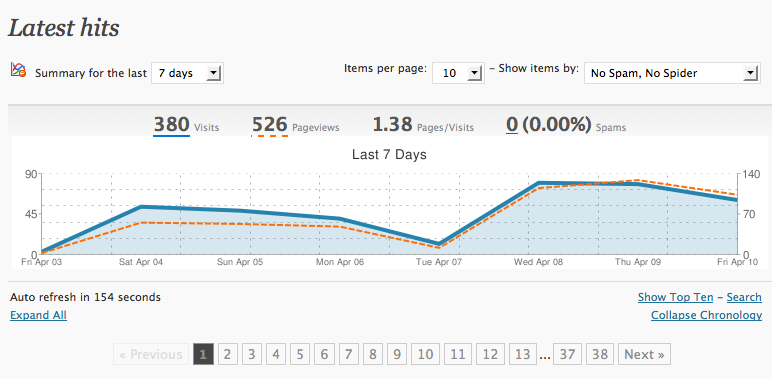The image size is (772, 379).
Task: Go to page 2
Action: pyautogui.click(x=227, y=354)
